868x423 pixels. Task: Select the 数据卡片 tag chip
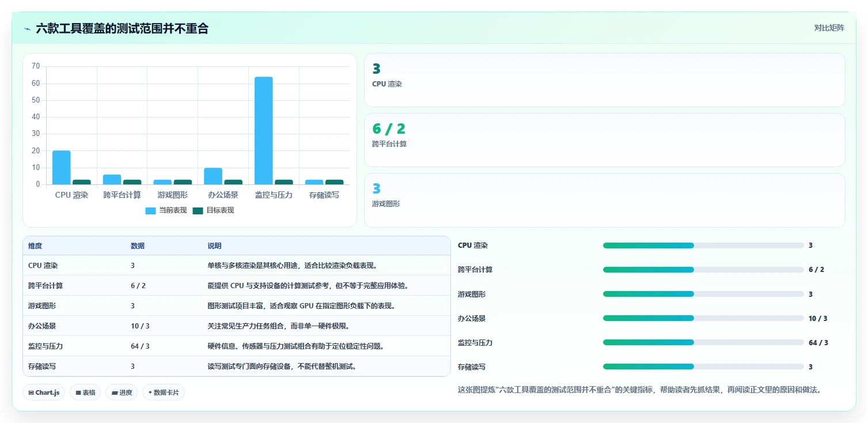pyautogui.click(x=164, y=392)
